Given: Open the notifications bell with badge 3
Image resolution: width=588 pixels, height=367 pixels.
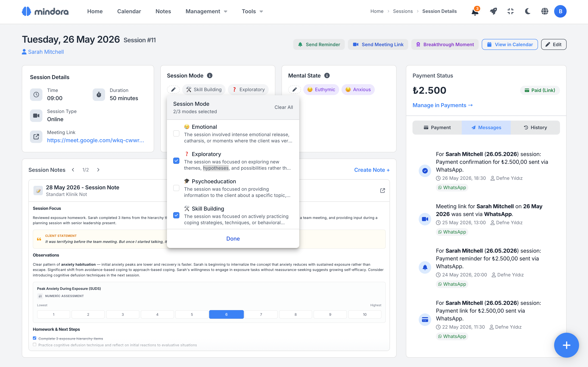Looking at the screenshot, I should [x=475, y=11].
